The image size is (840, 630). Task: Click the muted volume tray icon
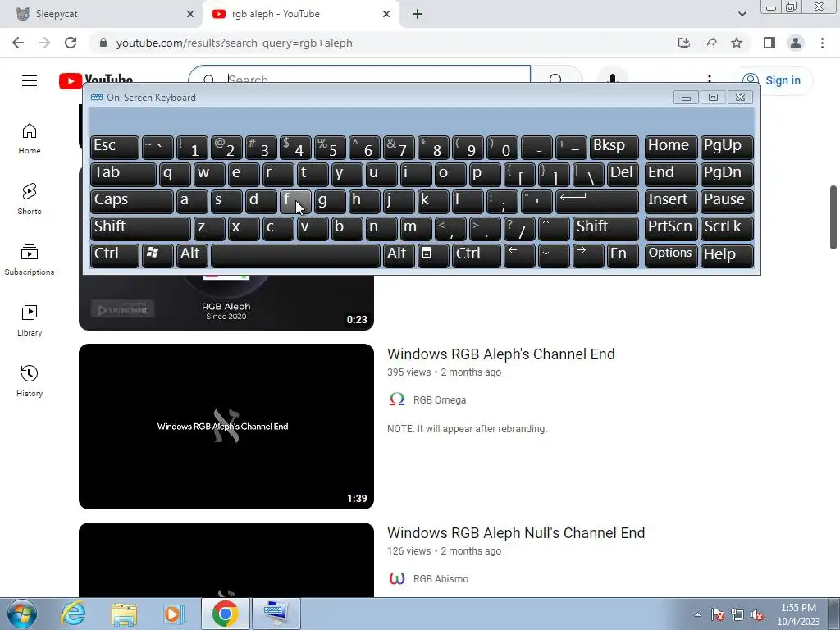pos(757,614)
